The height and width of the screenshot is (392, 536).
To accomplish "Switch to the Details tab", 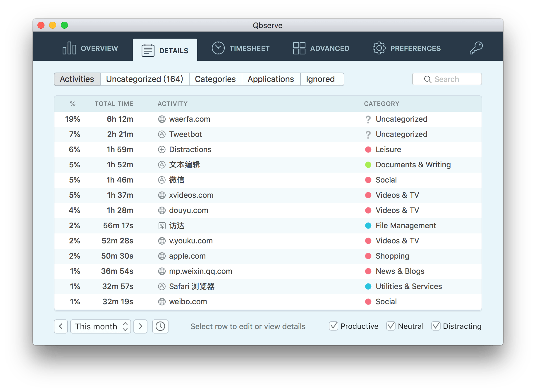I will coord(165,50).
